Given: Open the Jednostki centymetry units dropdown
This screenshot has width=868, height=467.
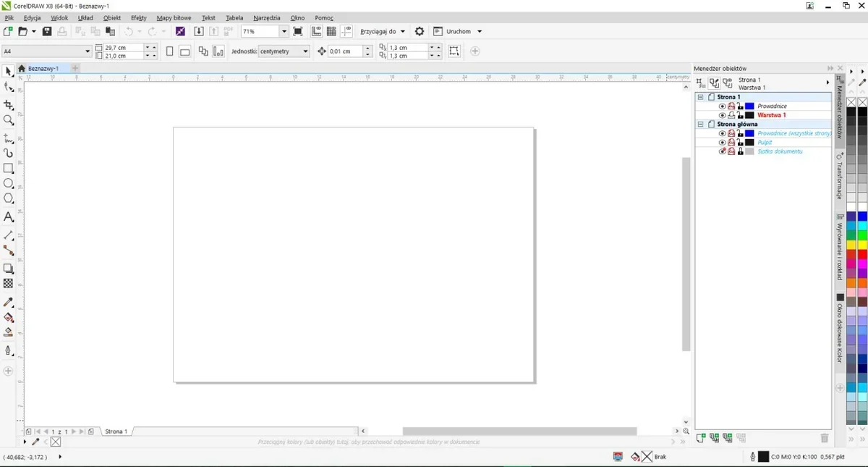Looking at the screenshot, I should click(x=306, y=51).
